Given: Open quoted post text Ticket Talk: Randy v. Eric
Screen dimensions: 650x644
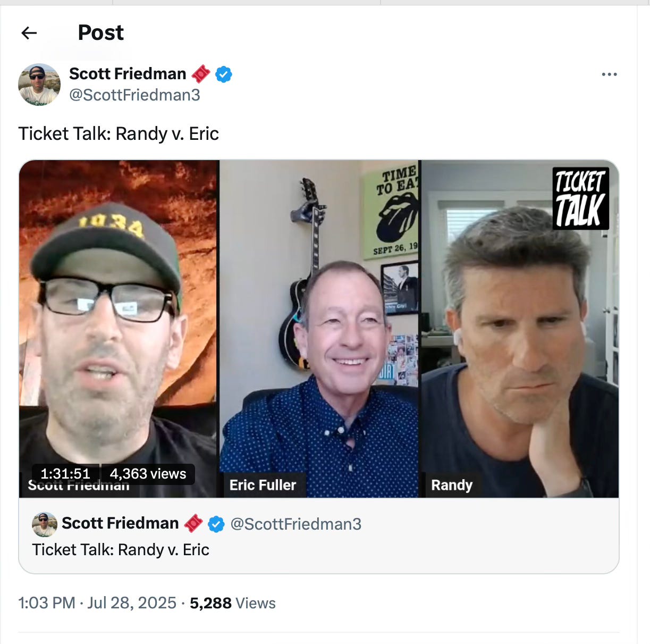Looking at the screenshot, I should pos(121,550).
